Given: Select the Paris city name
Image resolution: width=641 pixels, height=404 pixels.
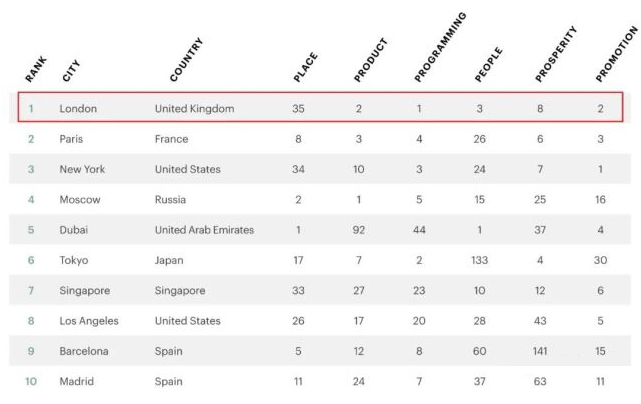Looking at the screenshot, I should coord(71,139).
